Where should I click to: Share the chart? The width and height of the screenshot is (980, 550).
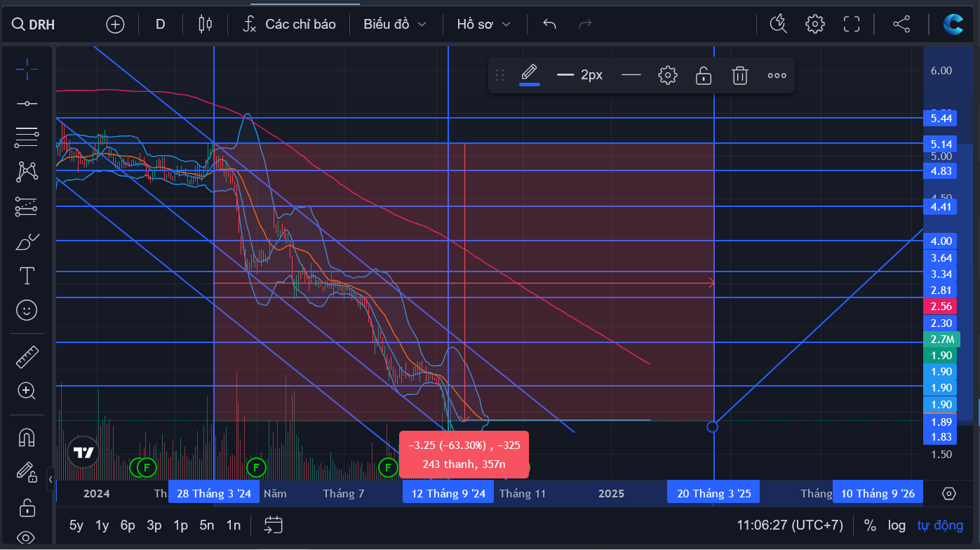901,25
